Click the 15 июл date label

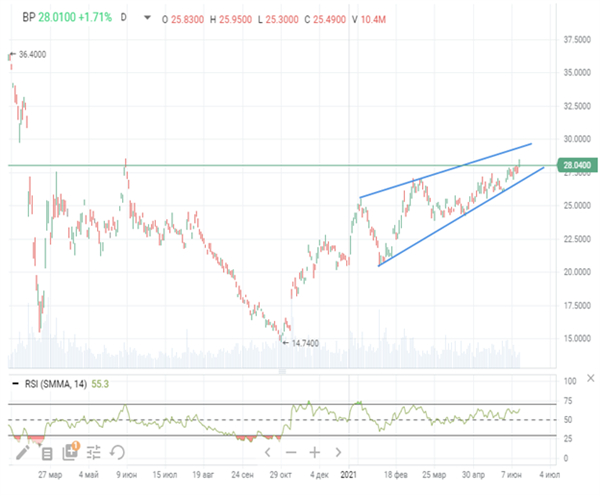165,475
